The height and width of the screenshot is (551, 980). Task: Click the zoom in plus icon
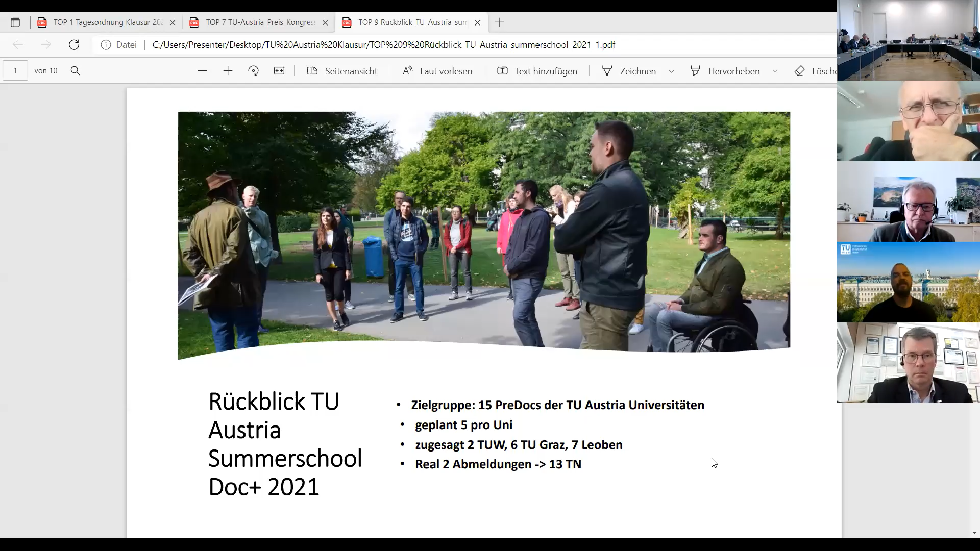coord(228,71)
